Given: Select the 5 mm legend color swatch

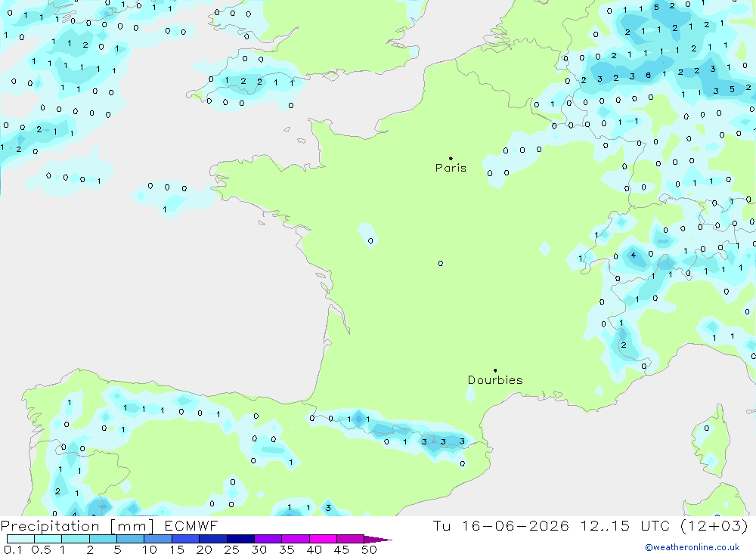Looking at the screenshot, I should (130, 539).
